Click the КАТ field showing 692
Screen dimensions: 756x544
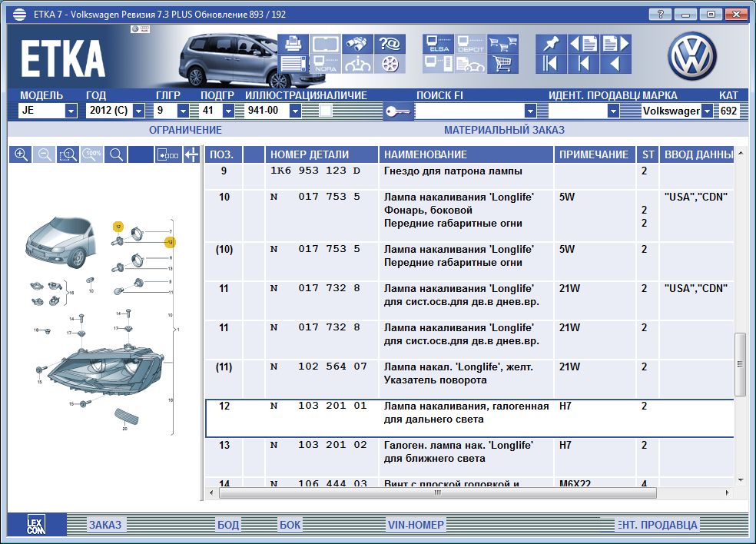point(728,111)
